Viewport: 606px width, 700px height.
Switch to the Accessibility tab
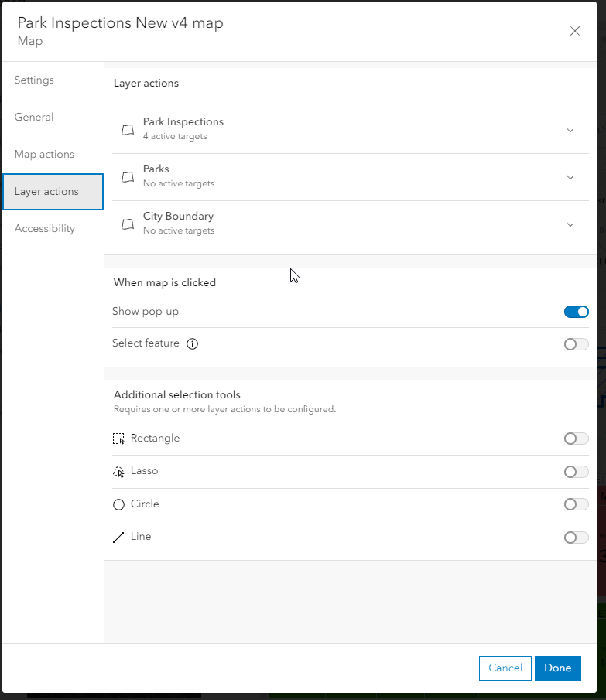[x=44, y=229]
